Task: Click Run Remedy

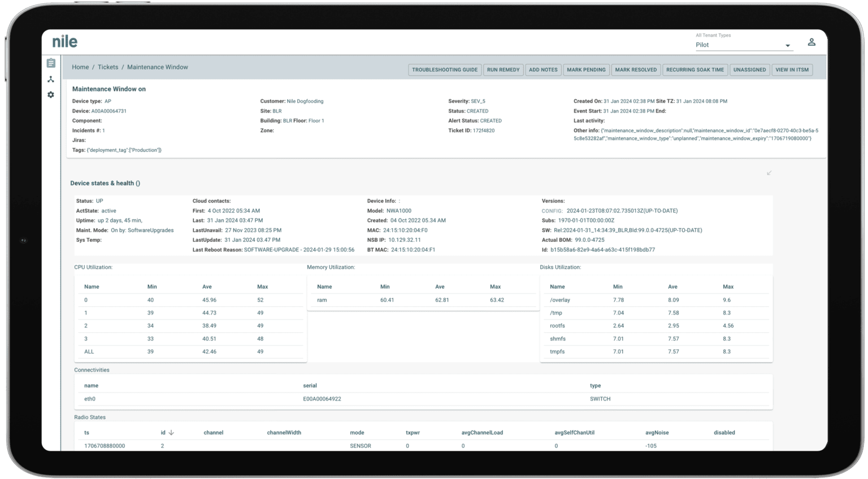Action: 503,69
